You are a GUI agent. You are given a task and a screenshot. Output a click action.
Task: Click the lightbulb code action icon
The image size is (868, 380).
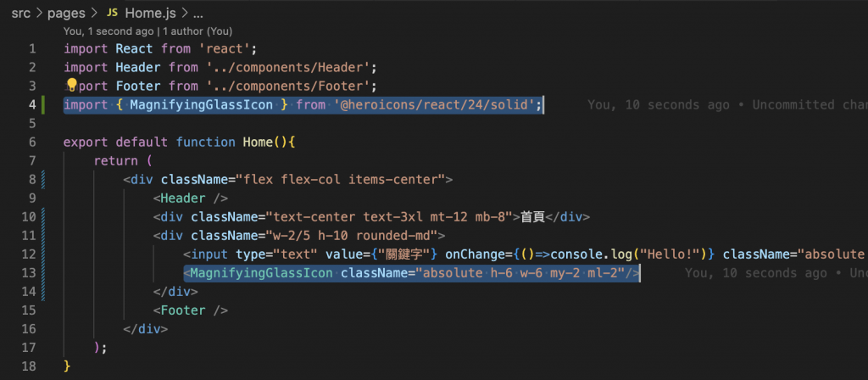[71, 85]
